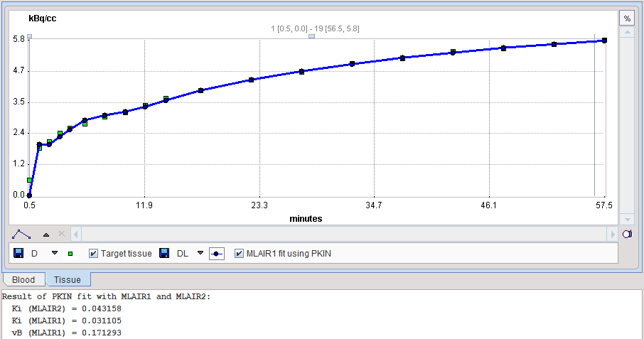This screenshot has height=339, width=644.
Task: Click the small up triangle icon
Action: pos(46,235)
